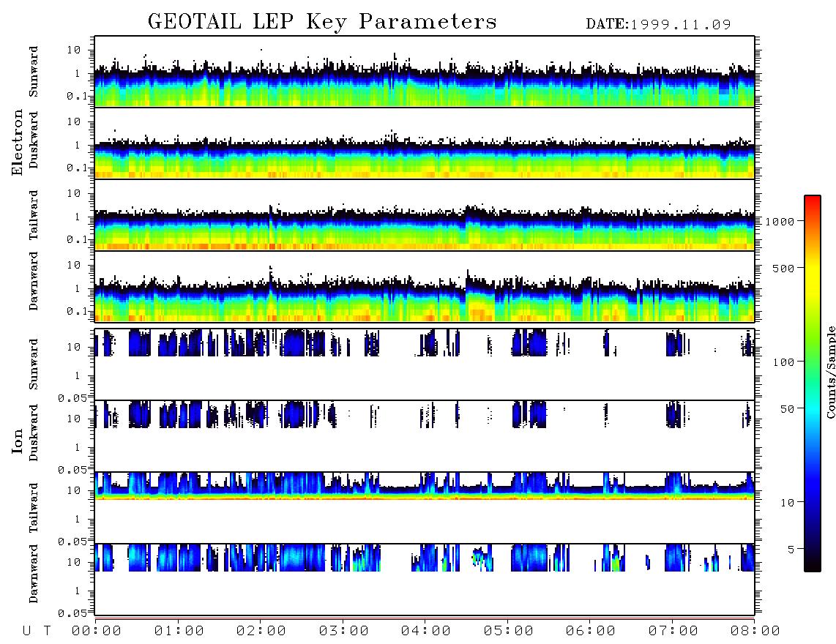
Task: Click the 0.05 tick of Ion Dawnward panel
Action: click(x=72, y=613)
